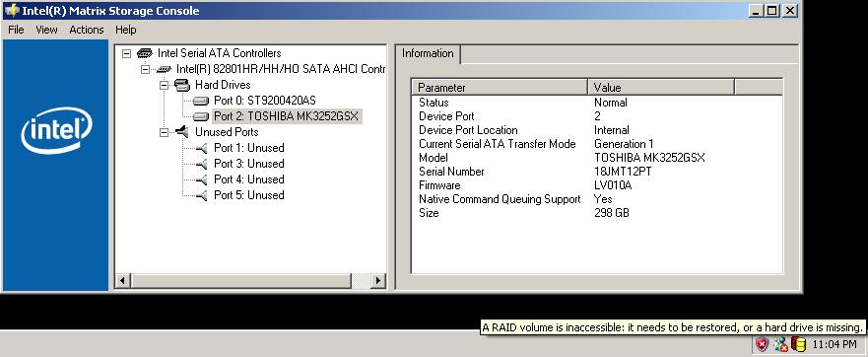The image size is (868, 357).
Task: Click the Port 0 drive icon
Action: (200, 101)
